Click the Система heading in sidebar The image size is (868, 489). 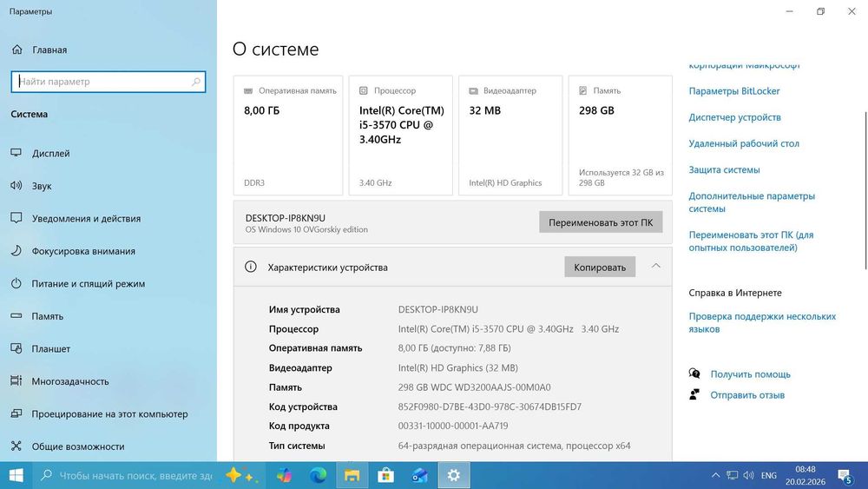(30, 114)
